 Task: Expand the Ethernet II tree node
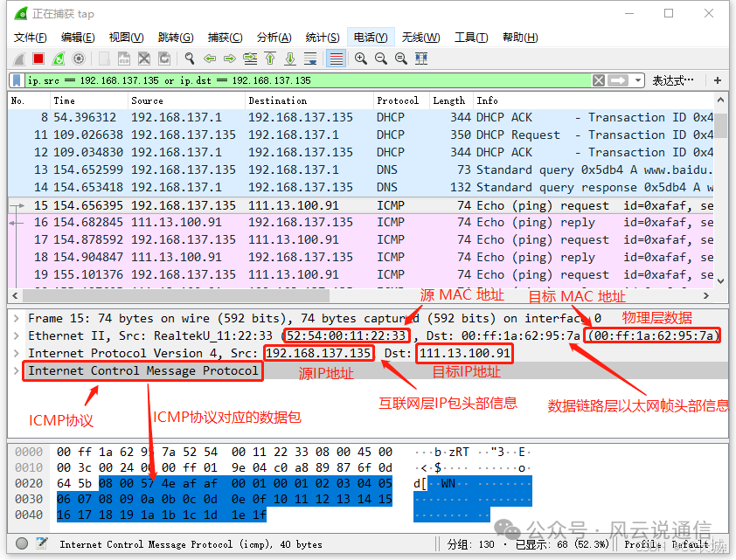pos(17,335)
